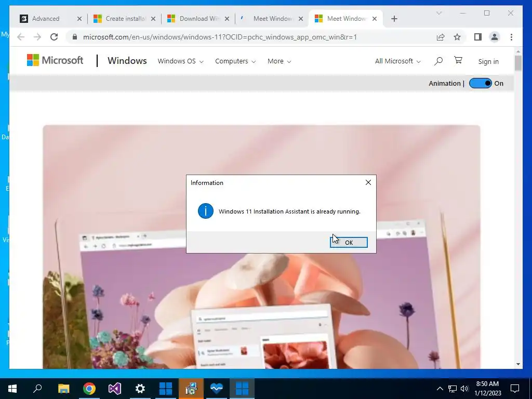The image size is (532, 399).
Task: Close the Advanced tab
Action: click(79, 19)
